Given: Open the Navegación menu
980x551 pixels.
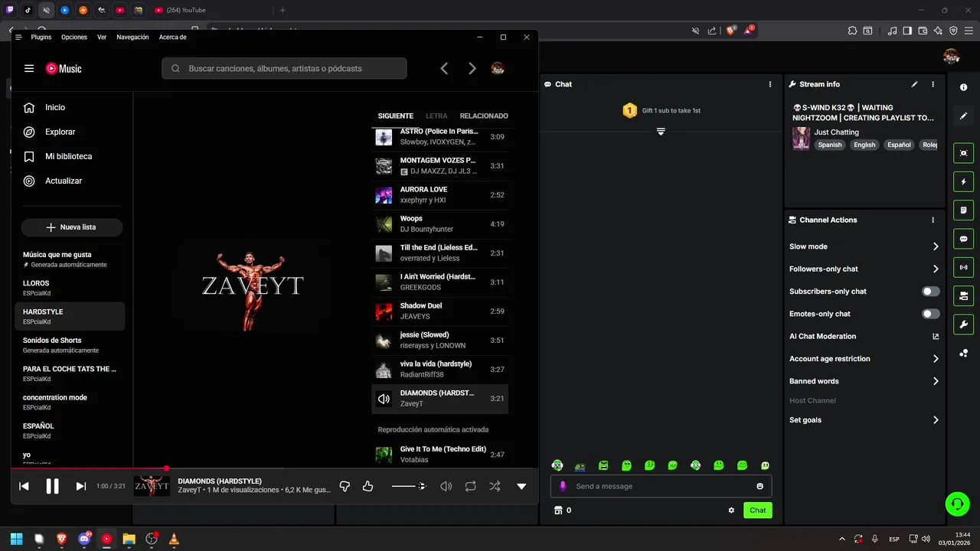Looking at the screenshot, I should pos(132,37).
